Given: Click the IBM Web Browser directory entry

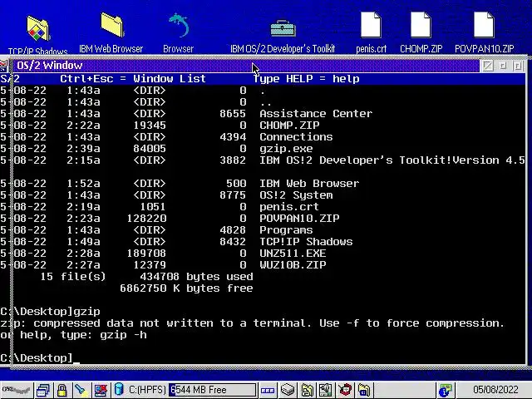Looking at the screenshot, I should (x=309, y=184).
